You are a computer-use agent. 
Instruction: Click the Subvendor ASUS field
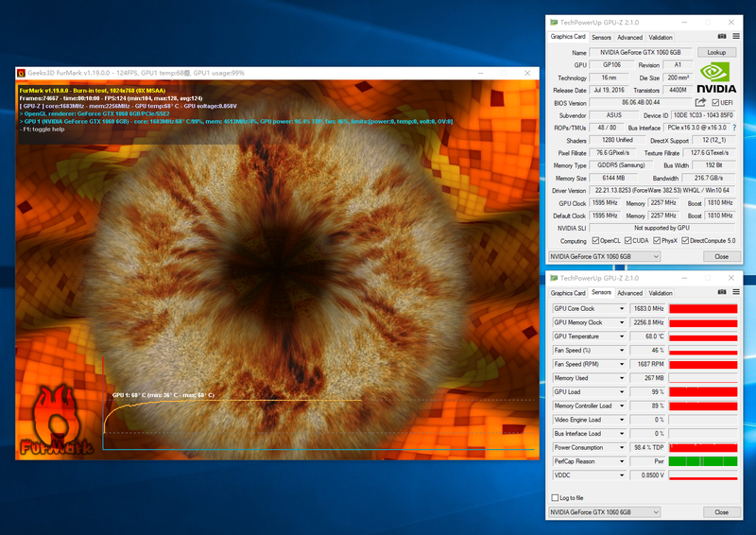[613, 115]
